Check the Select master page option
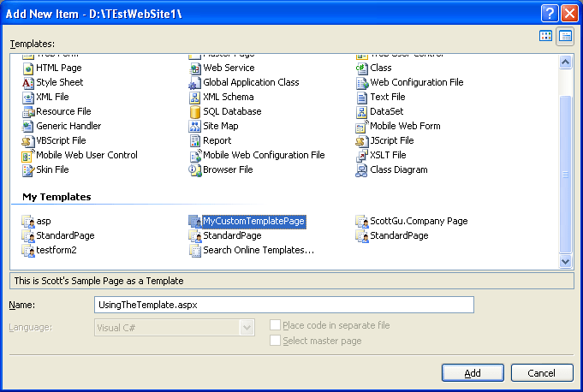 (276, 341)
